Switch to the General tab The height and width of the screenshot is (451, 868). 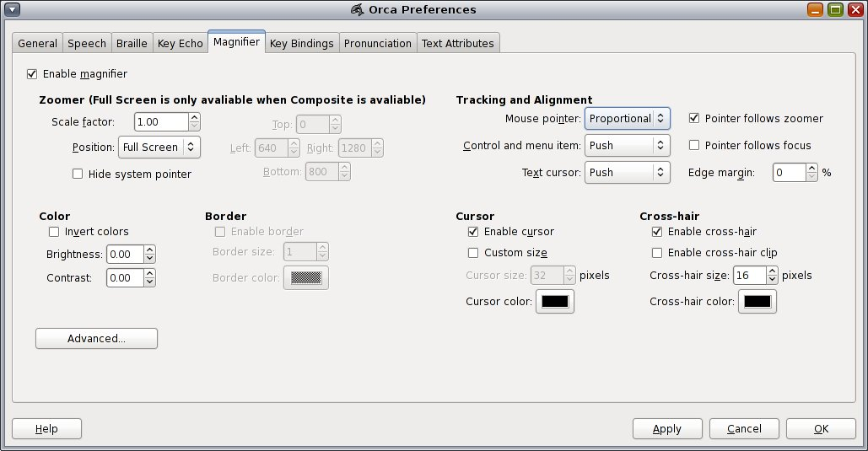(38, 43)
